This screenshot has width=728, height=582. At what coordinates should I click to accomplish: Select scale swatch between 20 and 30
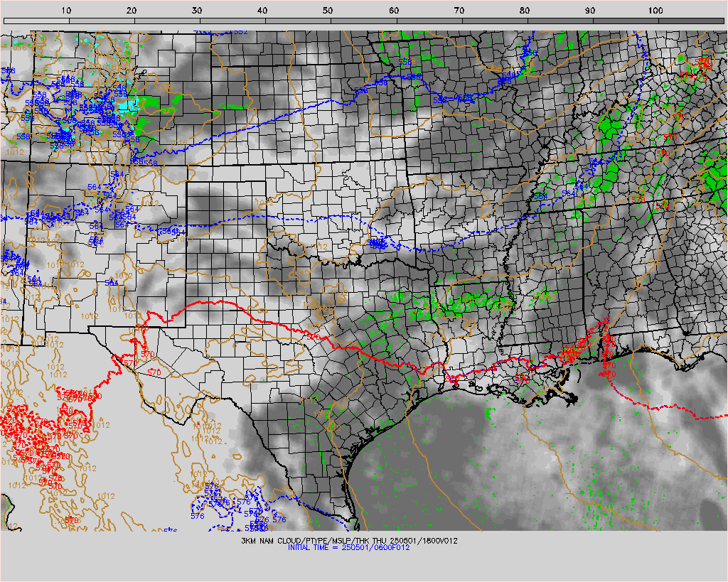click(168, 21)
